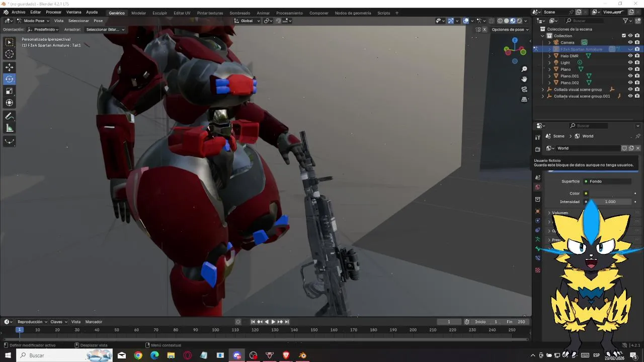Click the Marcador timeline menu

[x=94, y=322]
